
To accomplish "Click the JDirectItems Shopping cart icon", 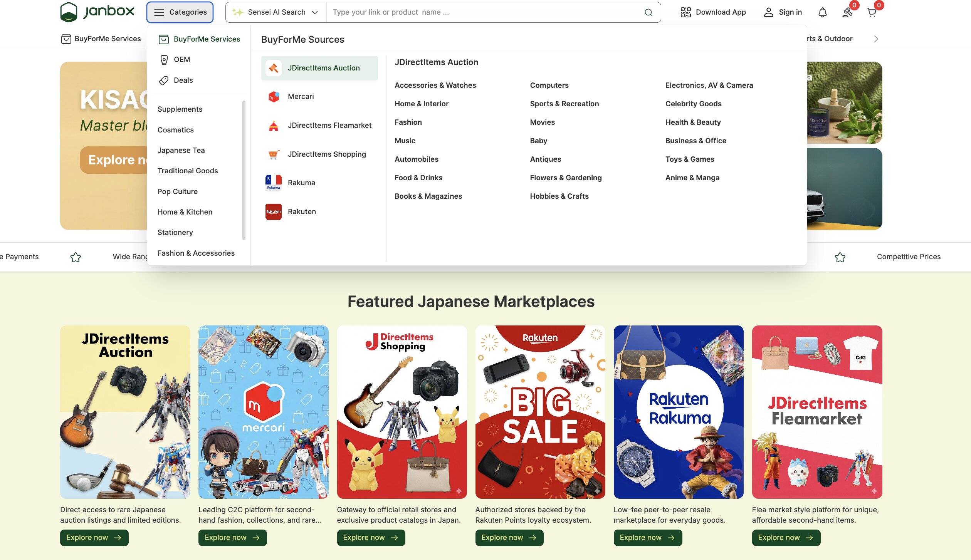I will click(274, 154).
